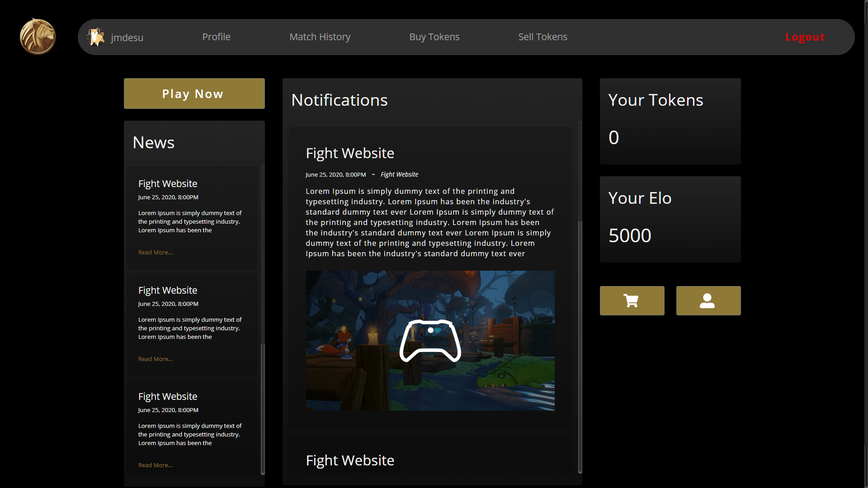Click the first notification's Fight Website heading
Screen dimensions: 868x488
[350, 153]
